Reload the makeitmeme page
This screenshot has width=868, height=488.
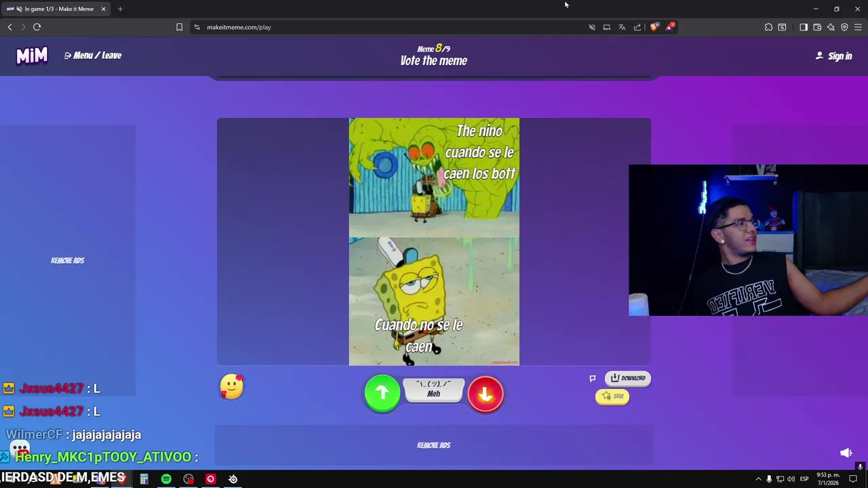(x=37, y=27)
